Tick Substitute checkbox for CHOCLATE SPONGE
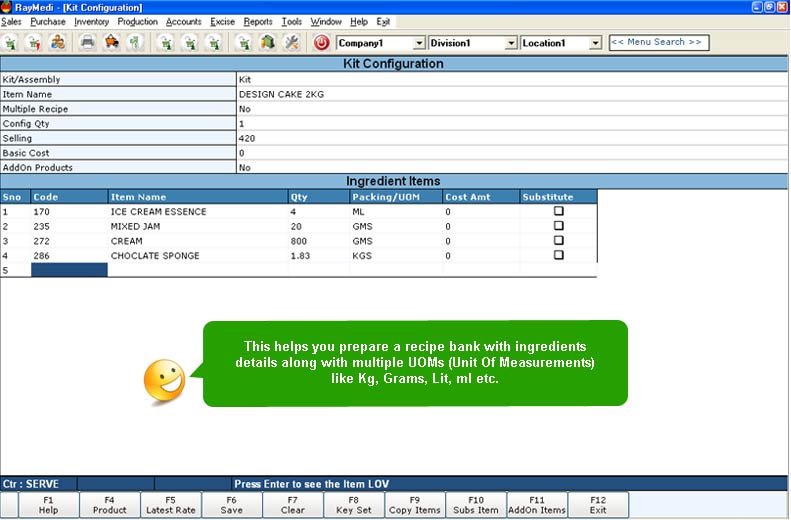 (558, 255)
